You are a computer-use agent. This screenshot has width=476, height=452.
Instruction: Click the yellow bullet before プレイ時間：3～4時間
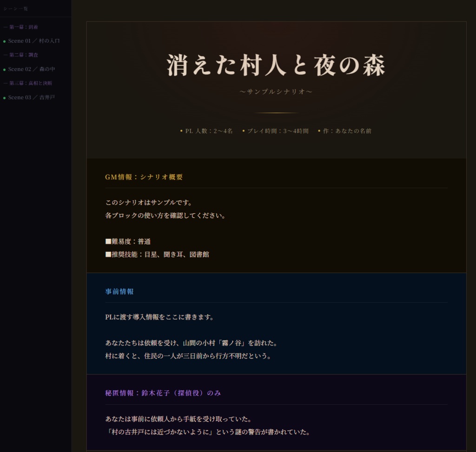[243, 131]
